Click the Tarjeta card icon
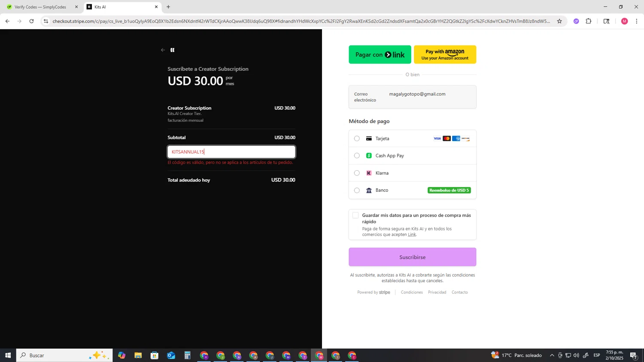 click(369, 139)
